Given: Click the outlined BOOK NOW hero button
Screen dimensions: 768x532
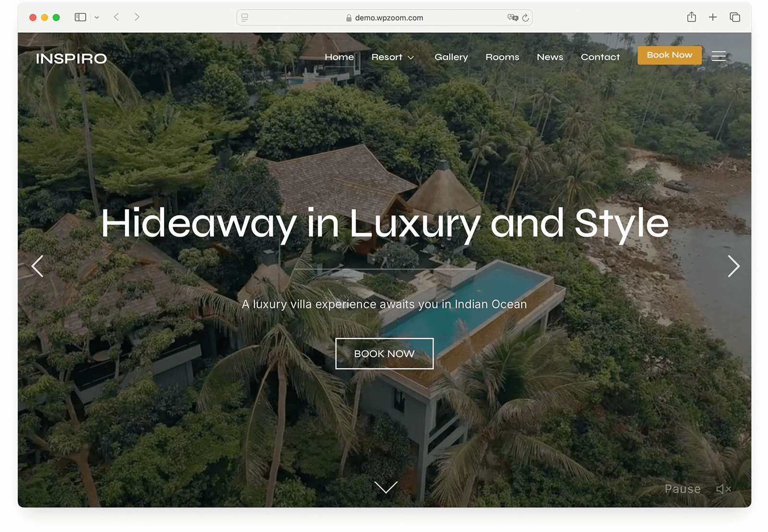Looking at the screenshot, I should point(384,354).
